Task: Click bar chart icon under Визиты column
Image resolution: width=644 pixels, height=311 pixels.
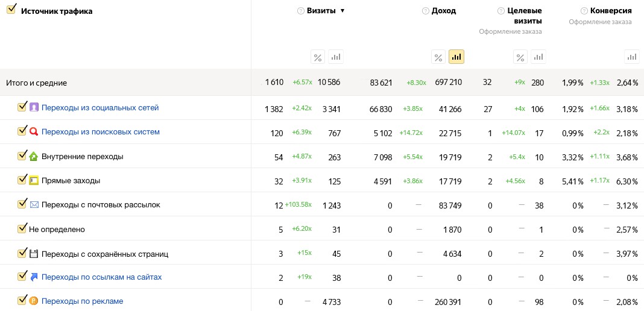Action: (x=336, y=57)
